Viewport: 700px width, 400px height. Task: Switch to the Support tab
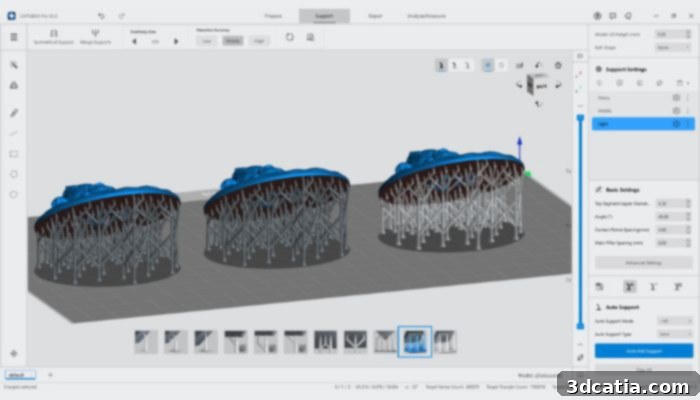coord(324,16)
